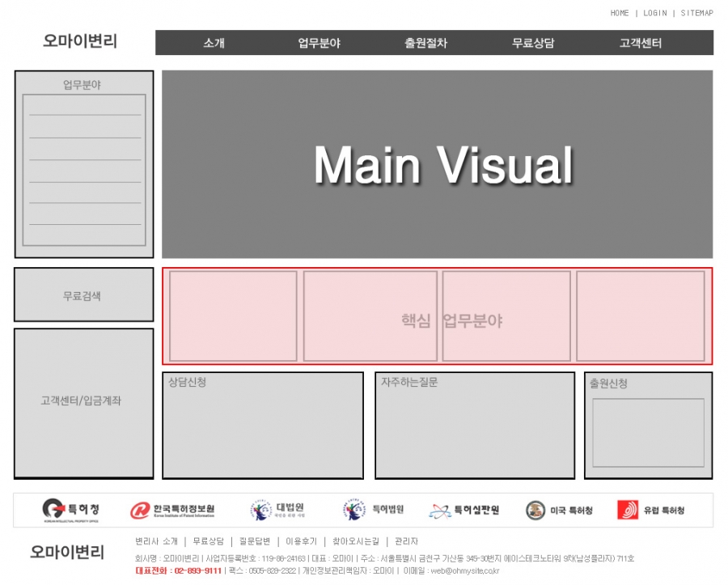728x585 pixels.
Task: Click the 유럽 특허청 logo
Action: point(651,511)
